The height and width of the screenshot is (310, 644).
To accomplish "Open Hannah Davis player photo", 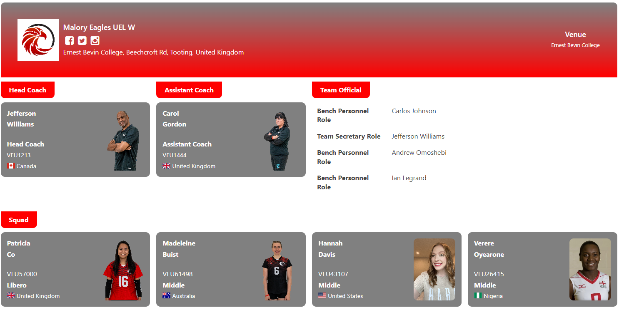I will 434,269.
